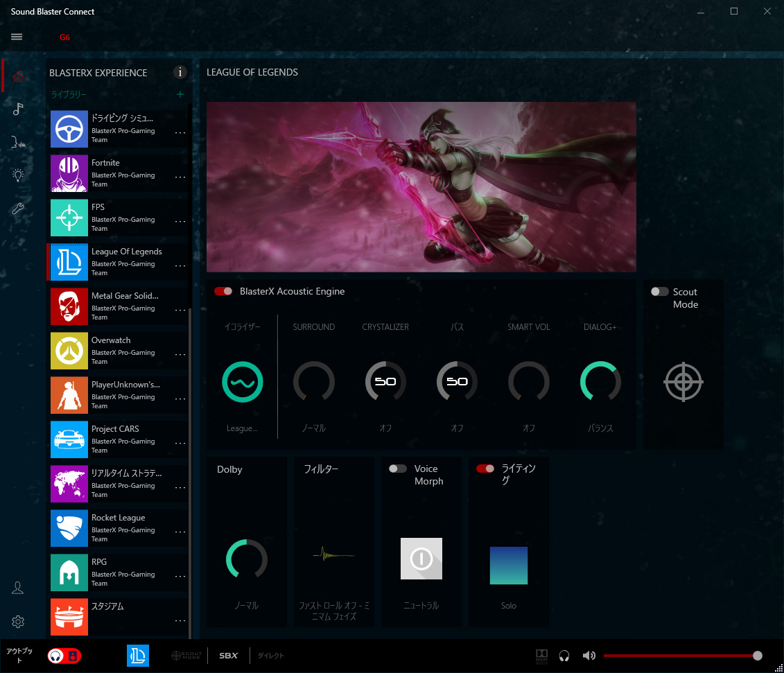The height and width of the screenshot is (673, 784).
Task: Select the Rocket League profile icon
Action: tap(69, 528)
